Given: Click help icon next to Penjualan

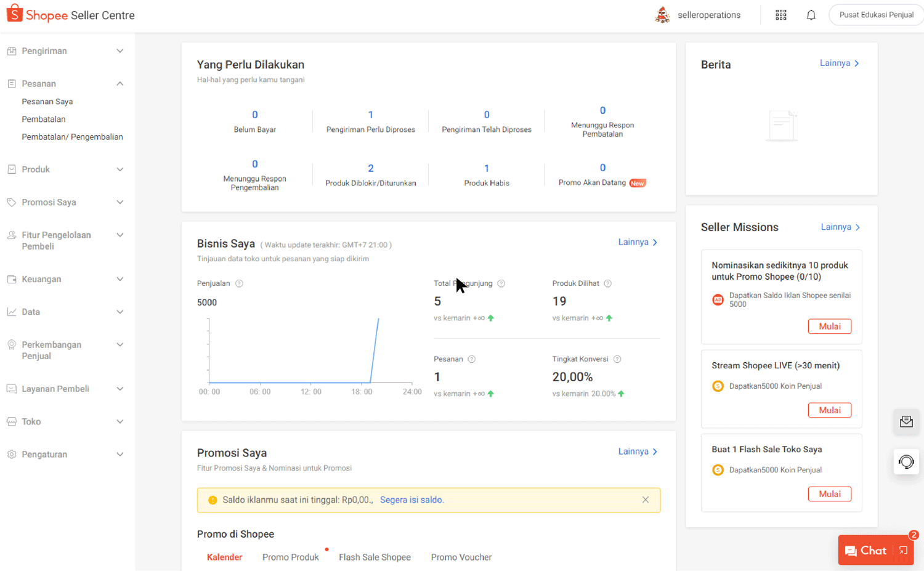Looking at the screenshot, I should pyautogui.click(x=239, y=283).
